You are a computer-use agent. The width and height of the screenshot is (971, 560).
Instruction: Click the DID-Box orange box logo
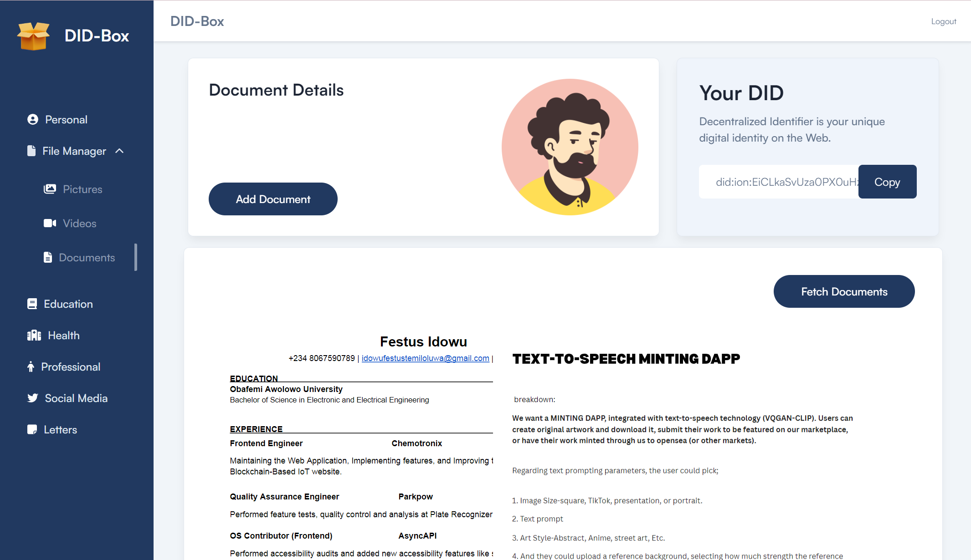coord(33,36)
